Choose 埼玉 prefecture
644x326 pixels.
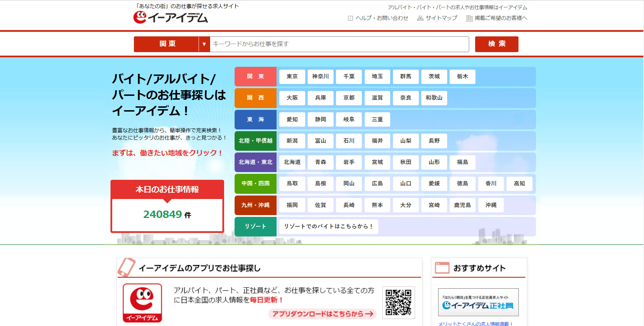[377, 77]
